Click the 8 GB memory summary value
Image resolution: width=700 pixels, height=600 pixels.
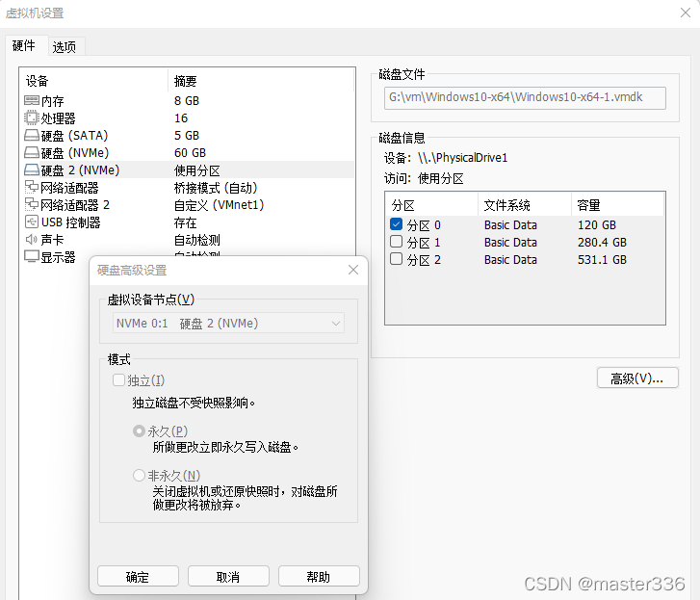coord(187,101)
